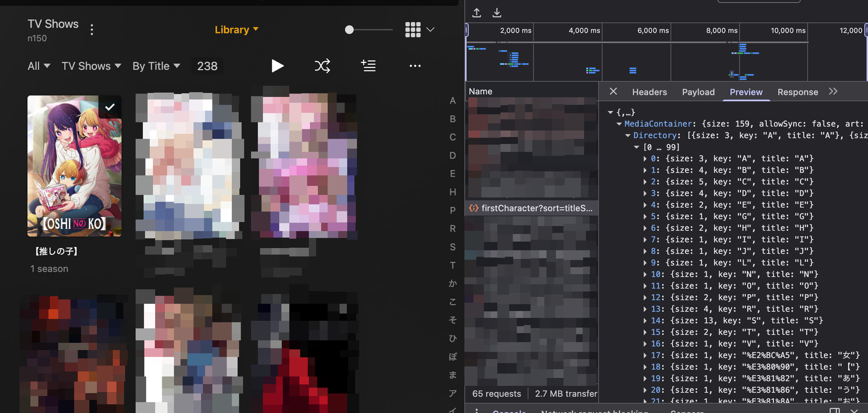The image size is (868, 413).
Task: Click the 1 season label under Oshi no Ko
Action: [x=49, y=269]
